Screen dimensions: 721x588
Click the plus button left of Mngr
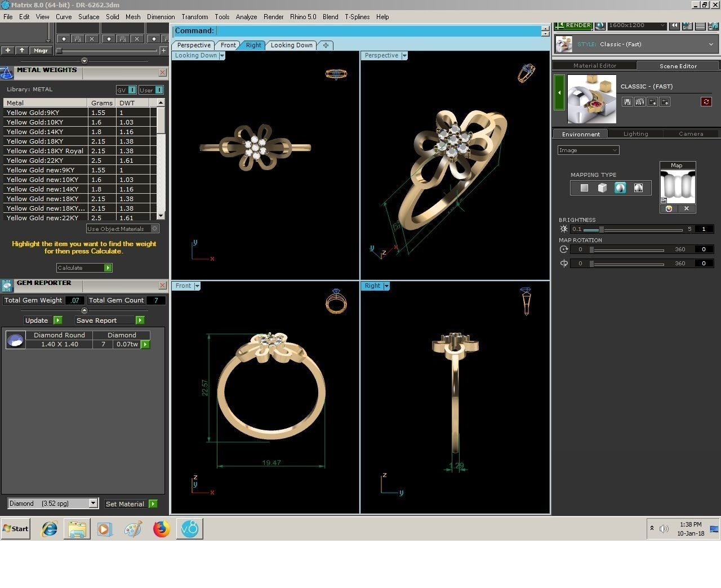pos(8,51)
